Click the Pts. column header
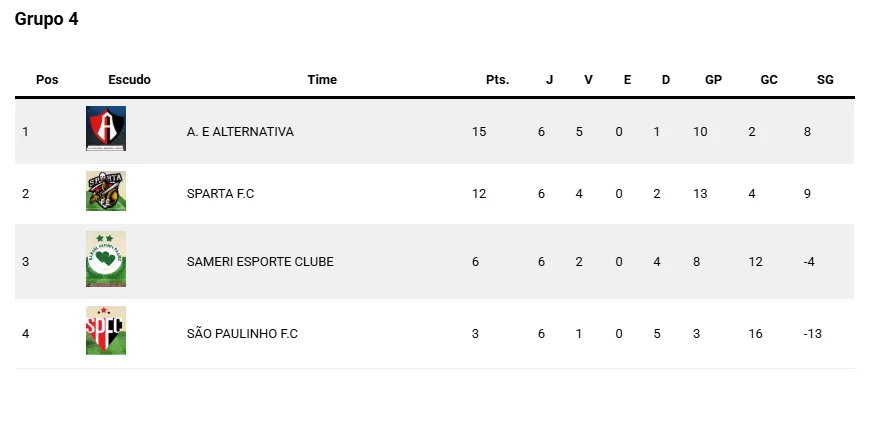 pyautogui.click(x=497, y=80)
